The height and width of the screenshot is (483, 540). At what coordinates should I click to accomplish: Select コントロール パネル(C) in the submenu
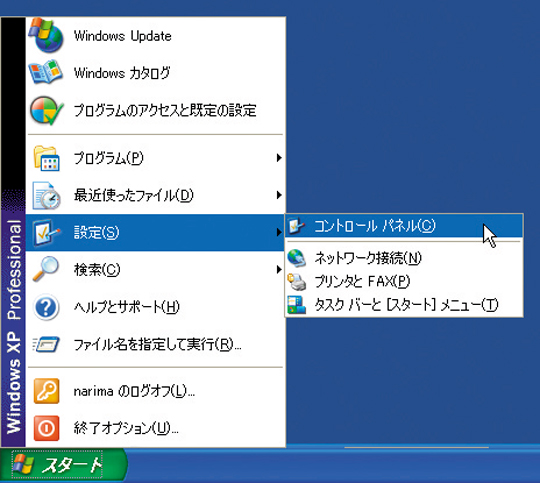click(x=404, y=226)
